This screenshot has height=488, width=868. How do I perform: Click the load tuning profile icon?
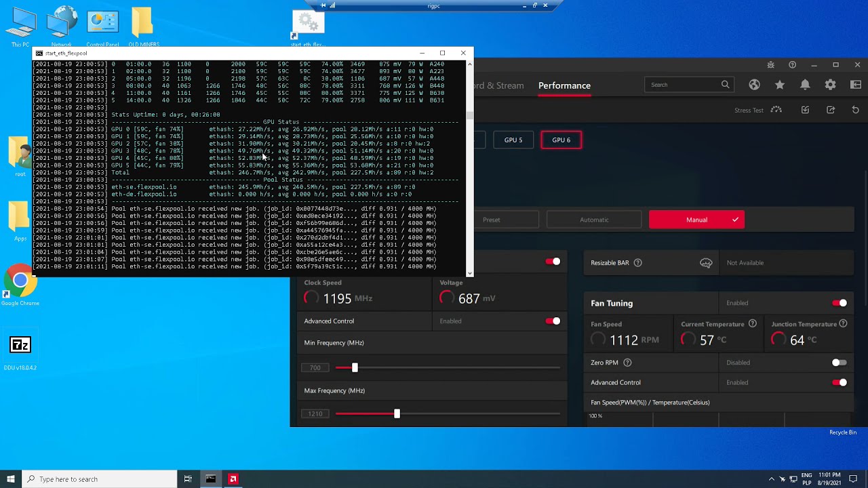tap(805, 110)
